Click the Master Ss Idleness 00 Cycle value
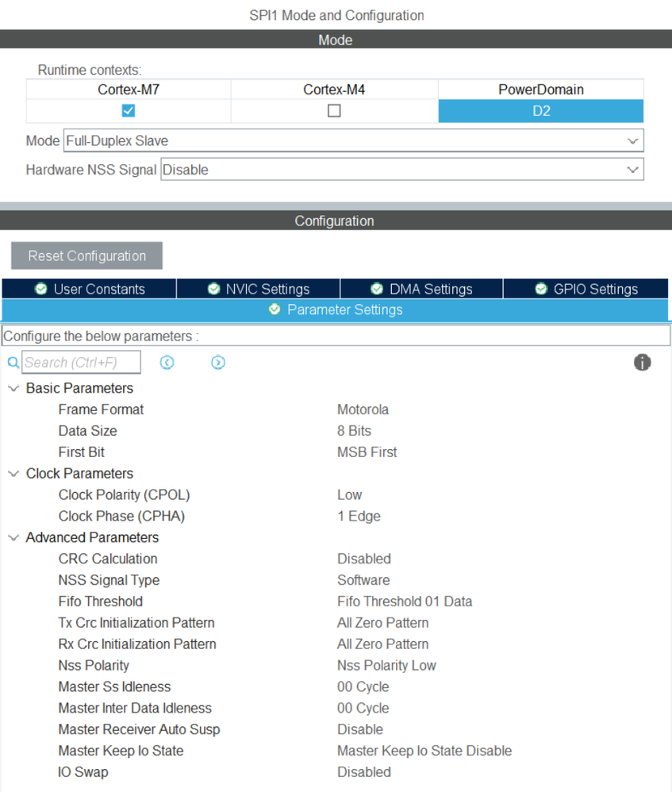 pyautogui.click(x=363, y=687)
